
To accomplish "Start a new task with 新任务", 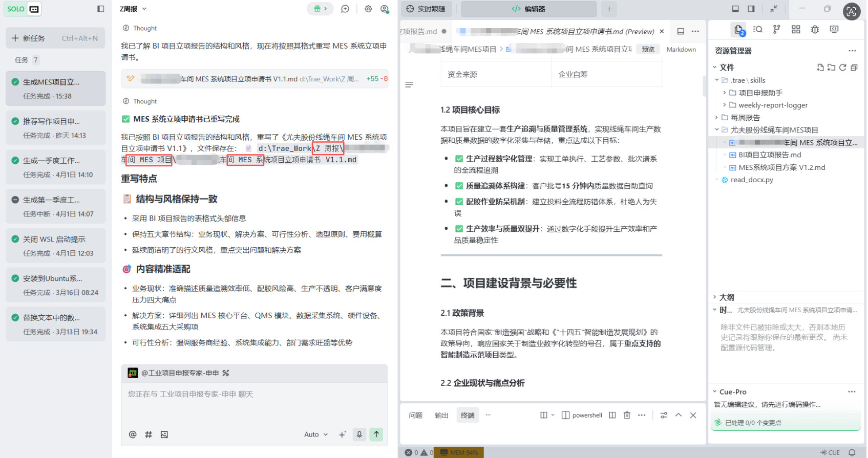I will point(55,38).
